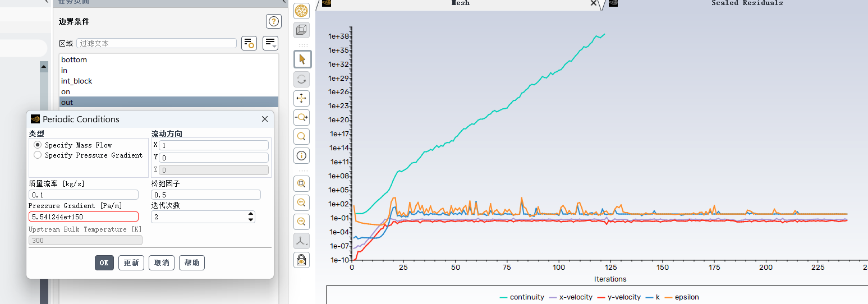The height and width of the screenshot is (304, 868).
Task: Select Specify Pressure Gradient option
Action: click(x=38, y=155)
